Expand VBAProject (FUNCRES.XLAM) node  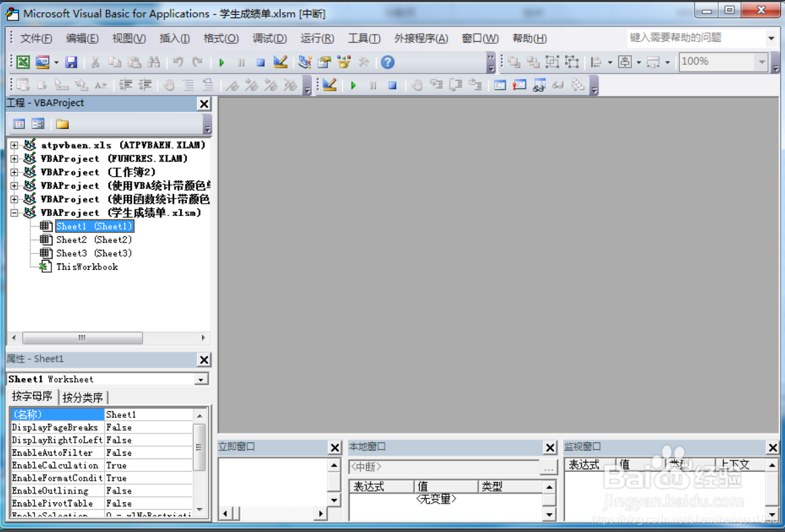coord(14,159)
